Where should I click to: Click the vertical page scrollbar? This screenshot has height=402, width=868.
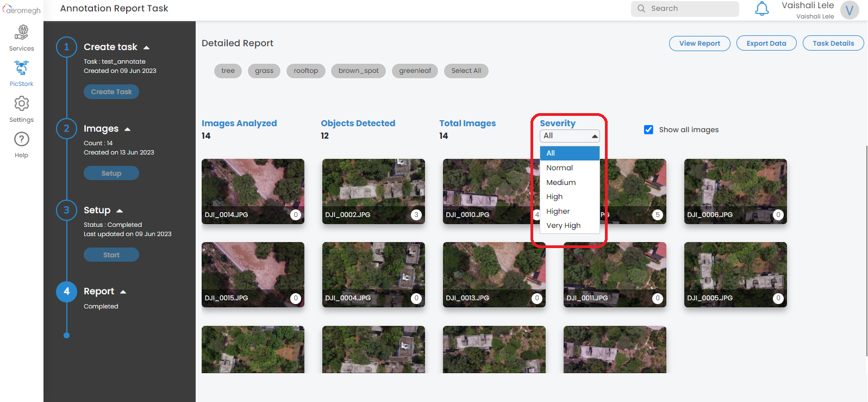(866, 250)
